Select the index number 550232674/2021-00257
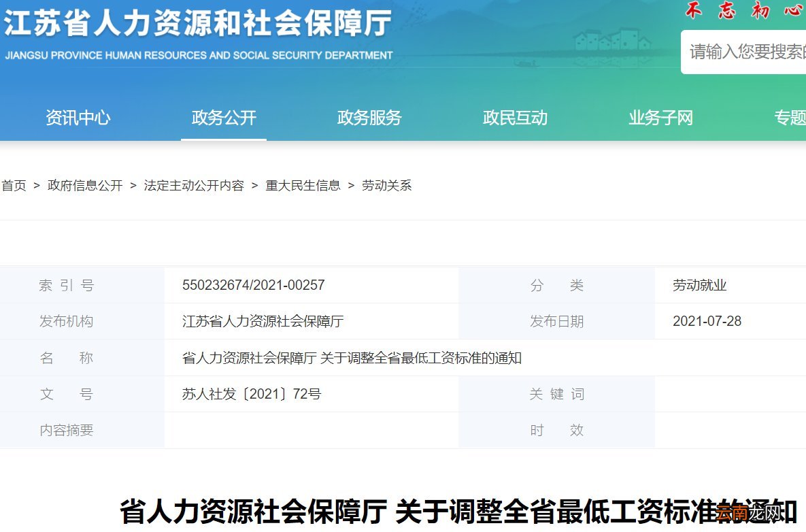The image size is (806, 532). coord(254,285)
